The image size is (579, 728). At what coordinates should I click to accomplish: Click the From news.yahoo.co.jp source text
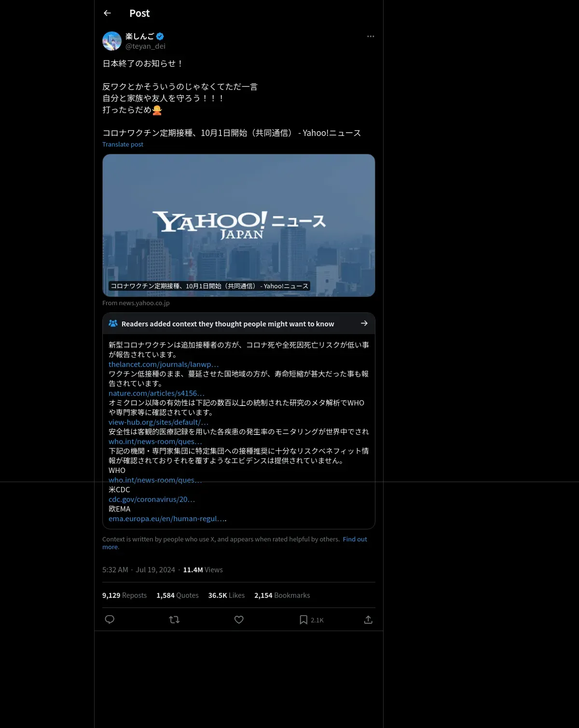136,303
